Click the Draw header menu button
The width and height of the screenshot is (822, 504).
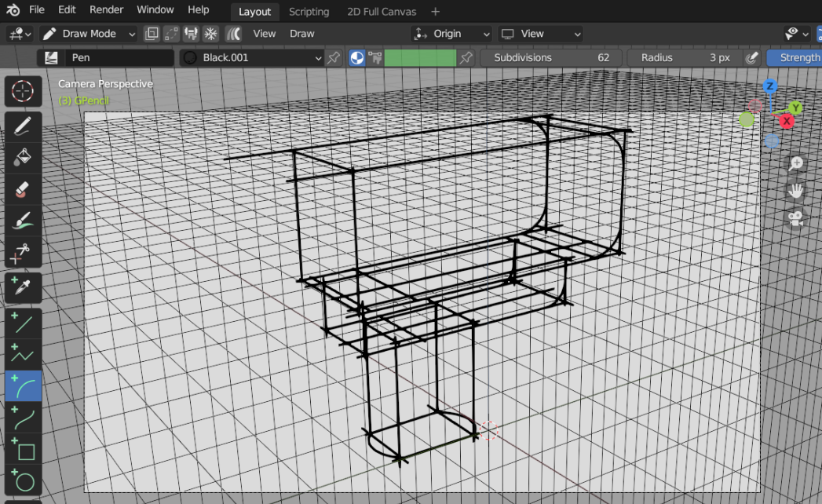[x=301, y=34]
